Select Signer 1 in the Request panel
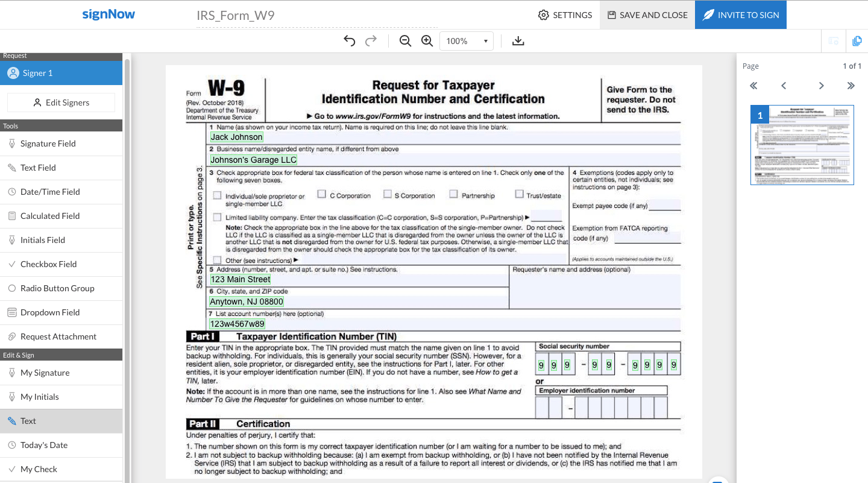868x483 pixels. (61, 73)
